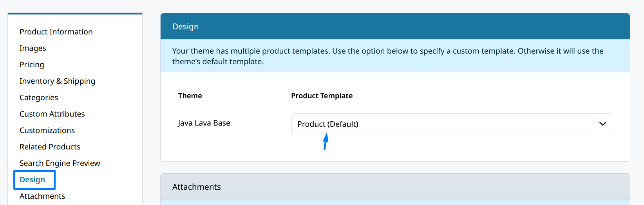
Task: Select Pricing in the sidebar
Action: [x=32, y=65]
